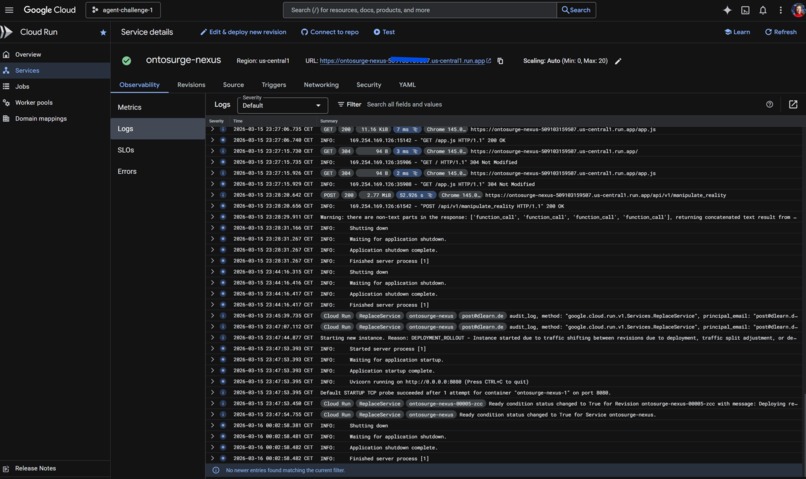Focus the resources search field
Image resolution: width=806 pixels, height=479 pixels.
tap(420, 10)
